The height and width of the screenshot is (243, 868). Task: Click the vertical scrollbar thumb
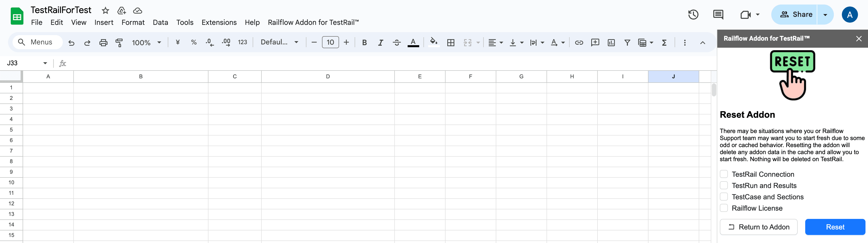pyautogui.click(x=714, y=90)
